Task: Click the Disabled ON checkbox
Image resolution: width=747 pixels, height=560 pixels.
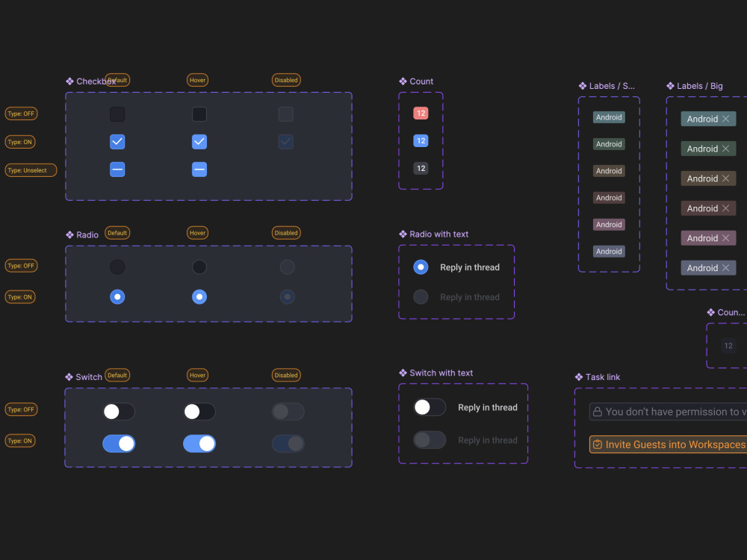Action: tap(286, 141)
